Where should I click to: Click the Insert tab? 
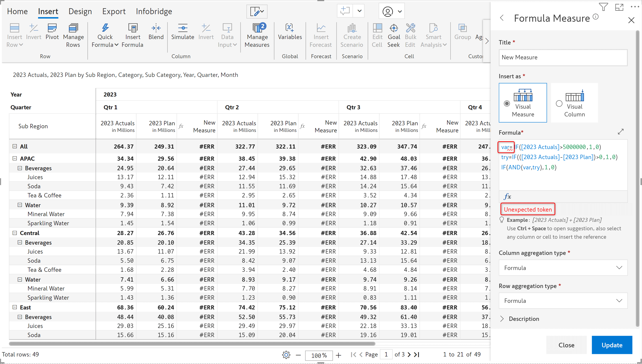click(x=47, y=11)
